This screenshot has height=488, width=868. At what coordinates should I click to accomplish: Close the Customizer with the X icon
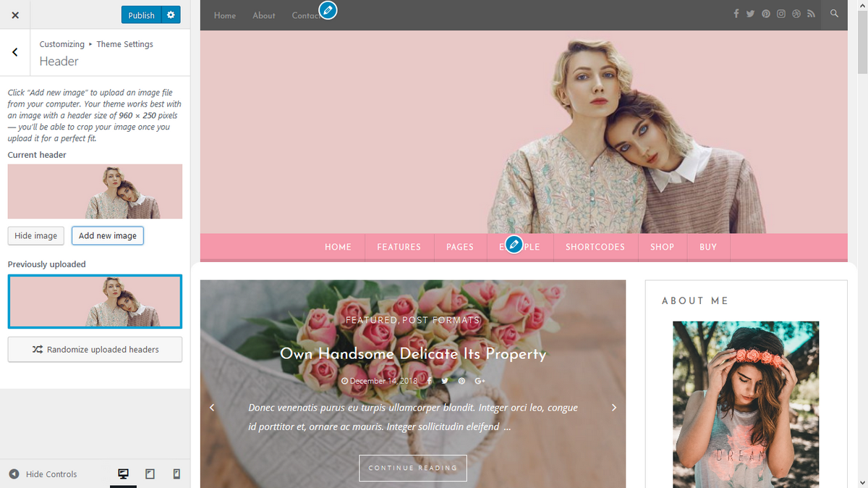click(15, 15)
